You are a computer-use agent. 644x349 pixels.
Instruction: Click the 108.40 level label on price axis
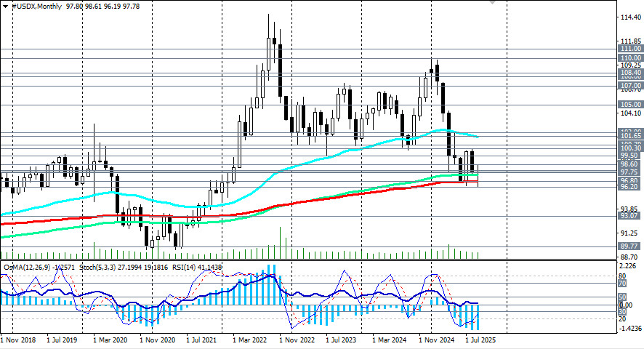(x=629, y=73)
